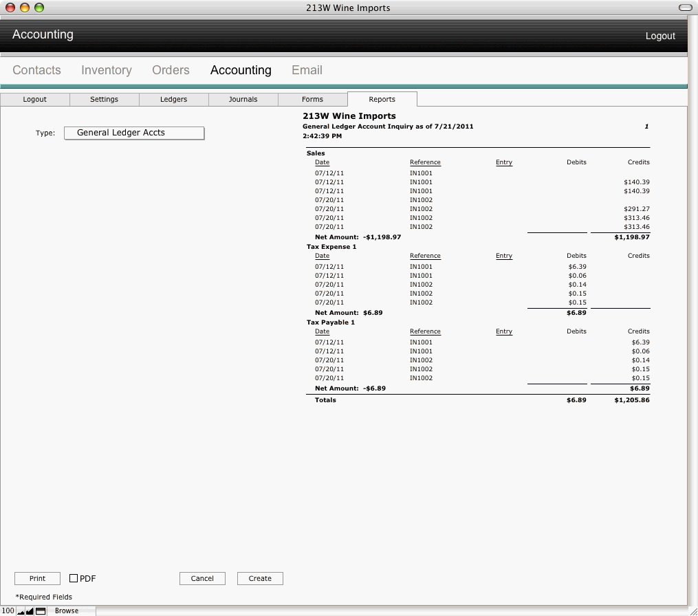The height and width of the screenshot is (616, 698).
Task: Click the Tax Expense 1 account heading
Action: pos(331,247)
